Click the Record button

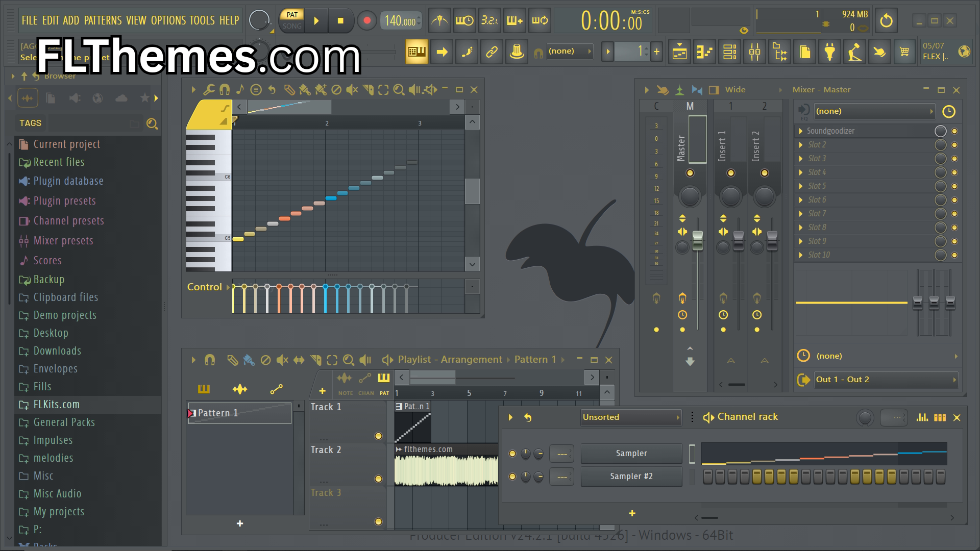pos(366,21)
